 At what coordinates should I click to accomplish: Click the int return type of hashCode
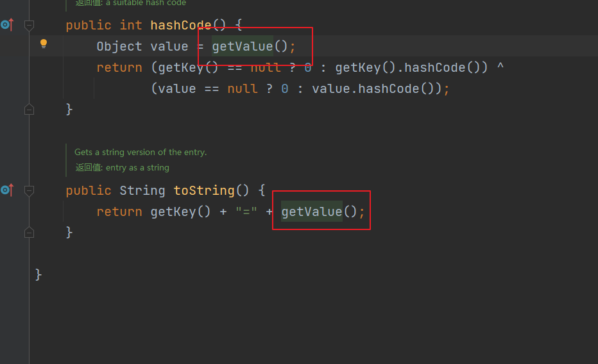(x=131, y=26)
